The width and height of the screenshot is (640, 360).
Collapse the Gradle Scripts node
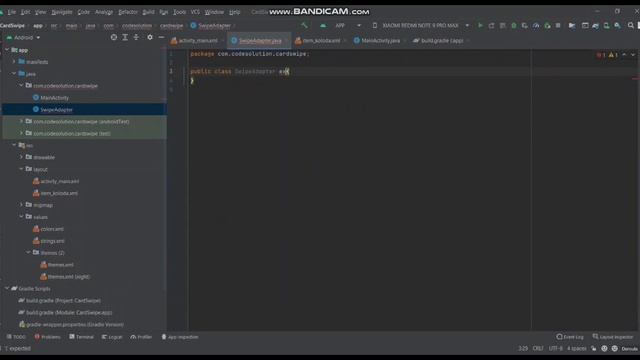point(7,288)
